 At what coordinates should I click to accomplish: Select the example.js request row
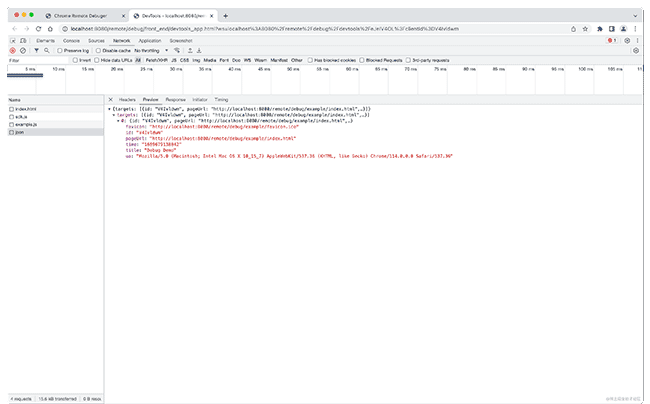[x=56, y=124]
